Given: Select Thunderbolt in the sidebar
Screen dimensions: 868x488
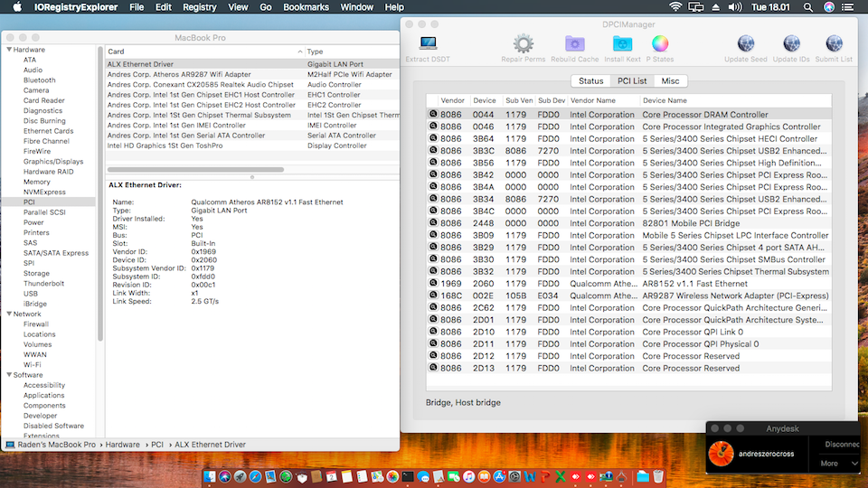Looking at the screenshot, I should coord(43,283).
